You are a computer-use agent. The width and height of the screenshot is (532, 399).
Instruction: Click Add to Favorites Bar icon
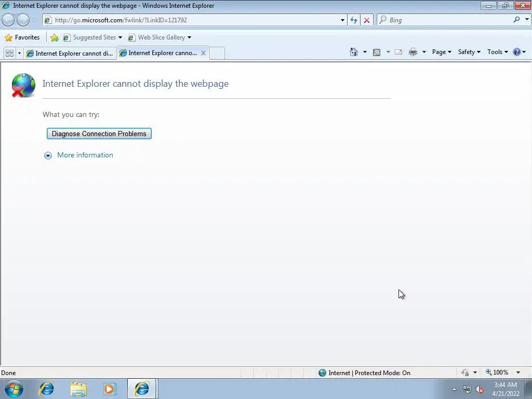click(54, 37)
